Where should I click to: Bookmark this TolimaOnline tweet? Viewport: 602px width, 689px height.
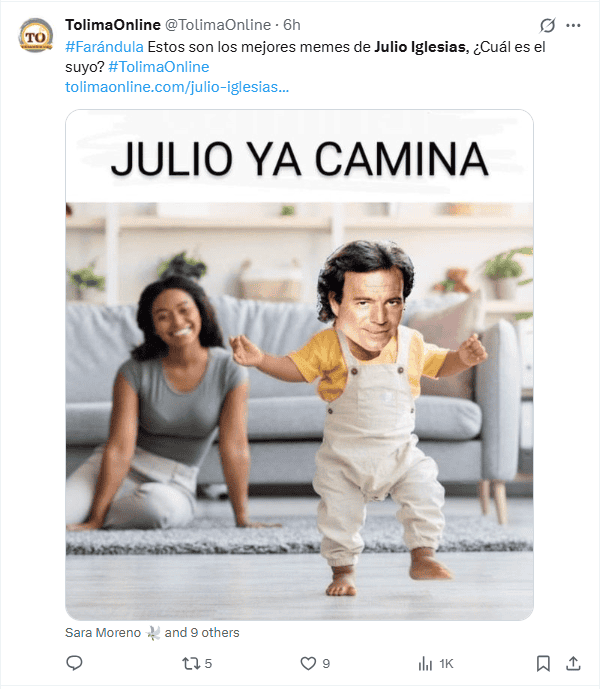543,664
